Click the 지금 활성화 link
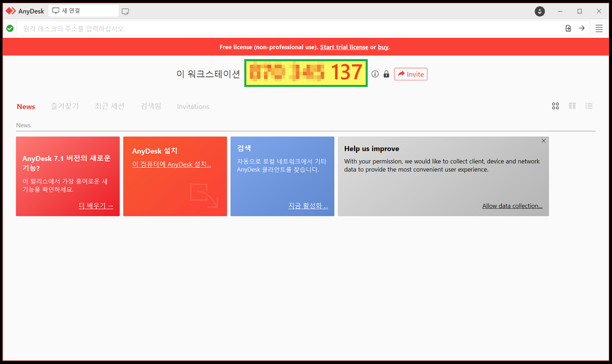This screenshot has height=364, width=612. click(x=308, y=206)
